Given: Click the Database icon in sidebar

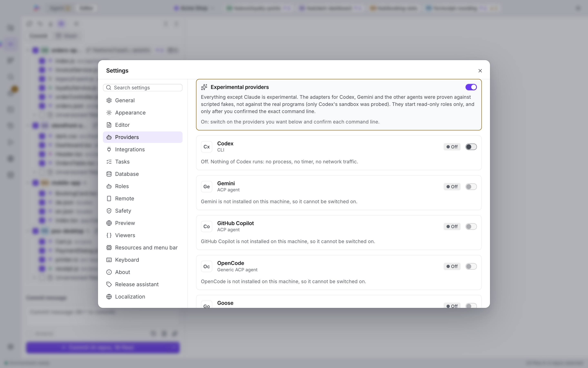Looking at the screenshot, I should pos(109,174).
